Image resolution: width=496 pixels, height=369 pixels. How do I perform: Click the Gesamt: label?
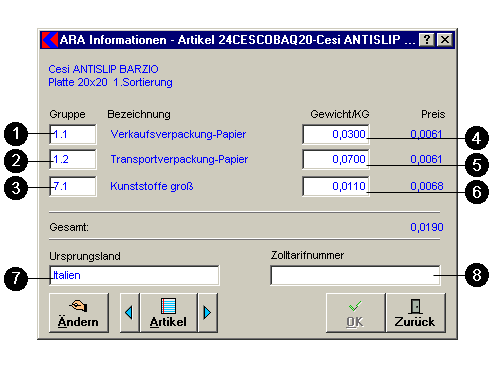69,227
